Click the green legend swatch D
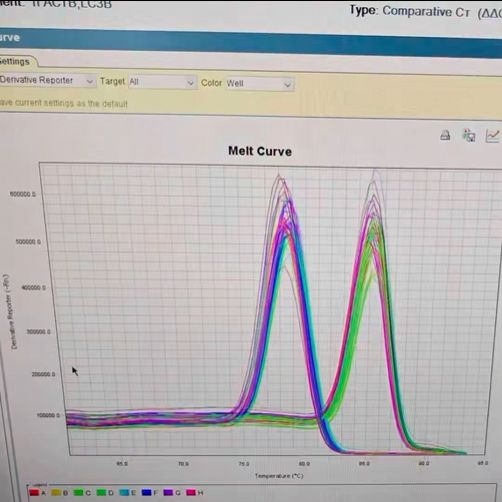502x502 pixels. [101, 492]
